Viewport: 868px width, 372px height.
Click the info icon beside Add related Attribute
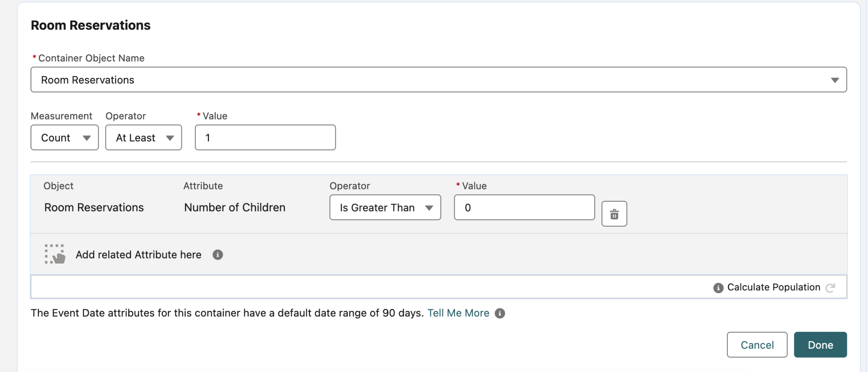[217, 255]
